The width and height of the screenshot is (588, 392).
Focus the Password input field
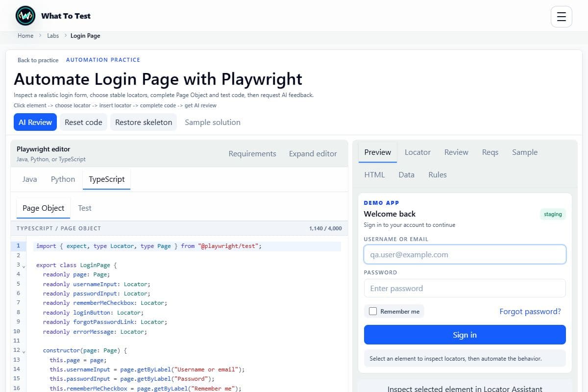click(465, 288)
